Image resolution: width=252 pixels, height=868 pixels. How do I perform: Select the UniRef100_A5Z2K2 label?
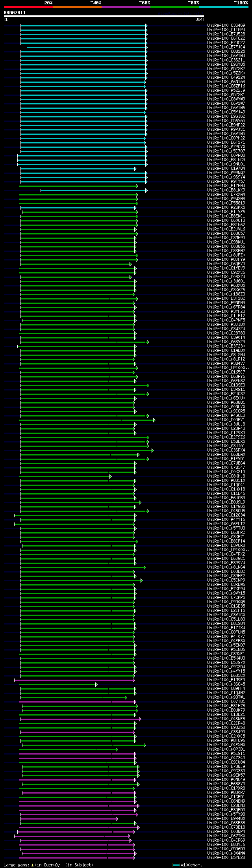(x=226, y=69)
